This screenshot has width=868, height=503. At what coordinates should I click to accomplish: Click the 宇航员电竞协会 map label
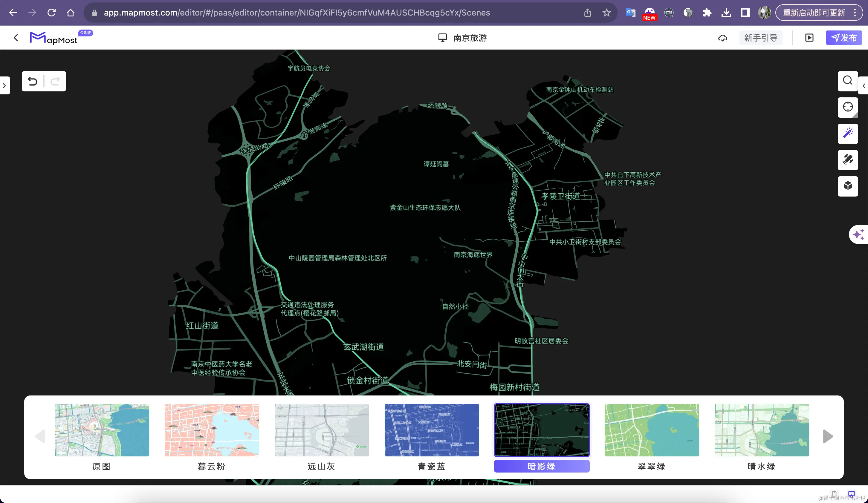click(309, 68)
